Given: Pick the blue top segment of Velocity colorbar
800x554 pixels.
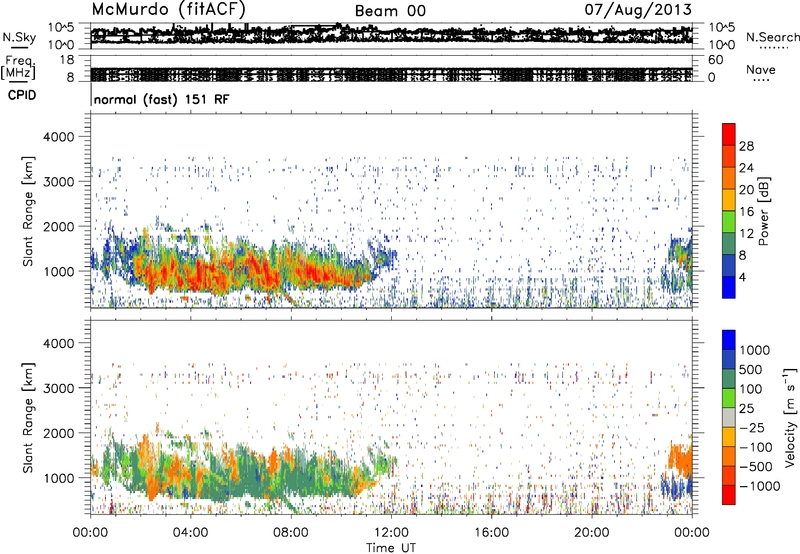Looking at the screenshot, I should click(729, 340).
